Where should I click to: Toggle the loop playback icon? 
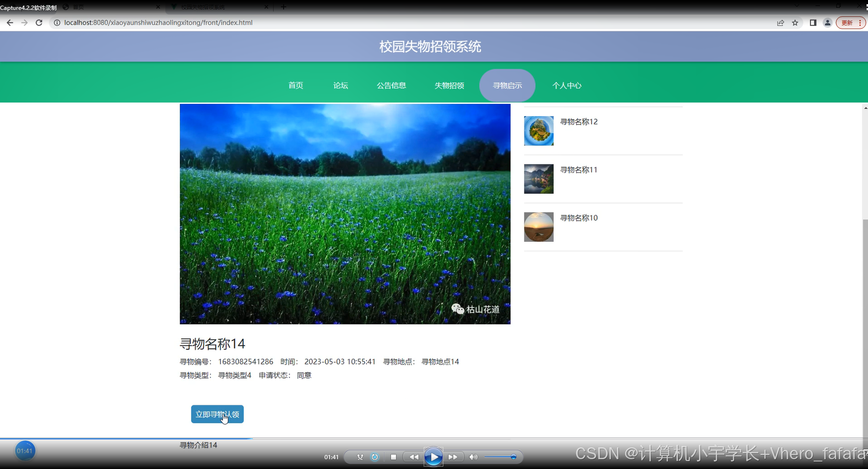[375, 456]
